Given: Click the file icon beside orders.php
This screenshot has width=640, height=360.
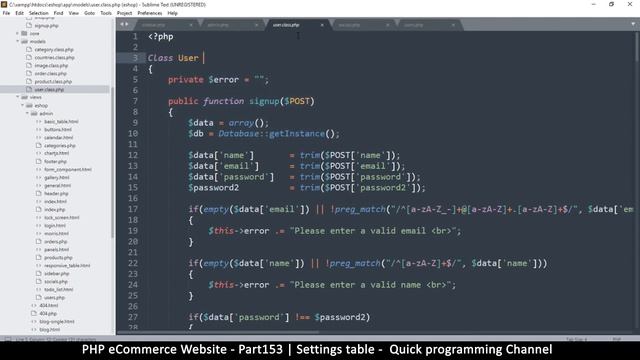Looking at the screenshot, I should coord(39,241).
